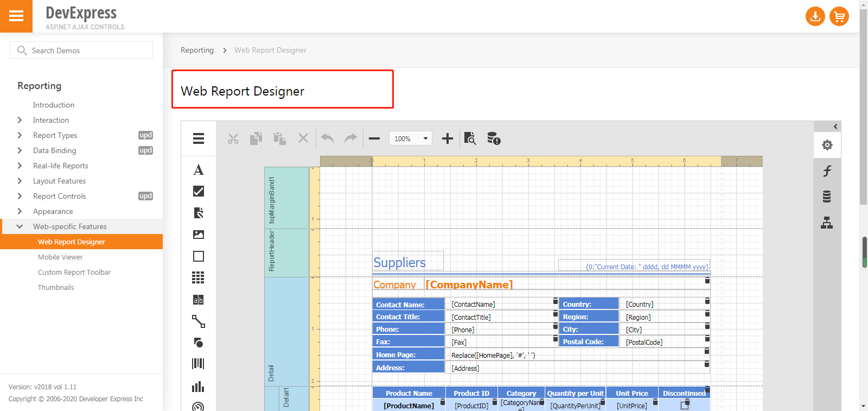Click the orange download button
The height and width of the screenshot is (411, 868).
[815, 16]
